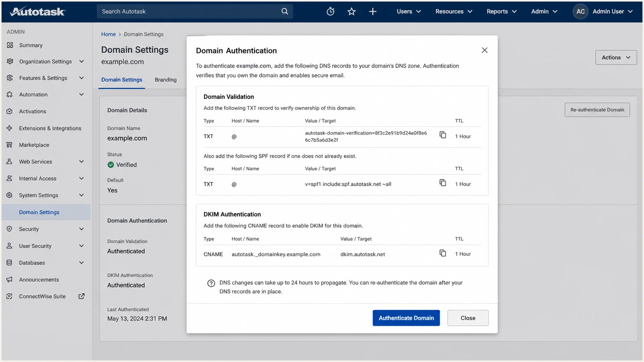Click the Marketplace store icon

(10, 145)
